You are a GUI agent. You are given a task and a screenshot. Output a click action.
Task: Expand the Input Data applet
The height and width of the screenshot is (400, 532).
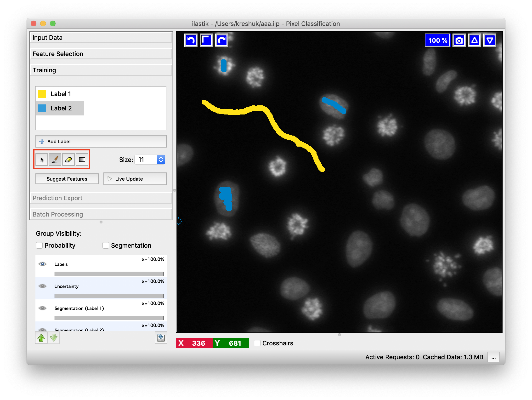tap(101, 38)
